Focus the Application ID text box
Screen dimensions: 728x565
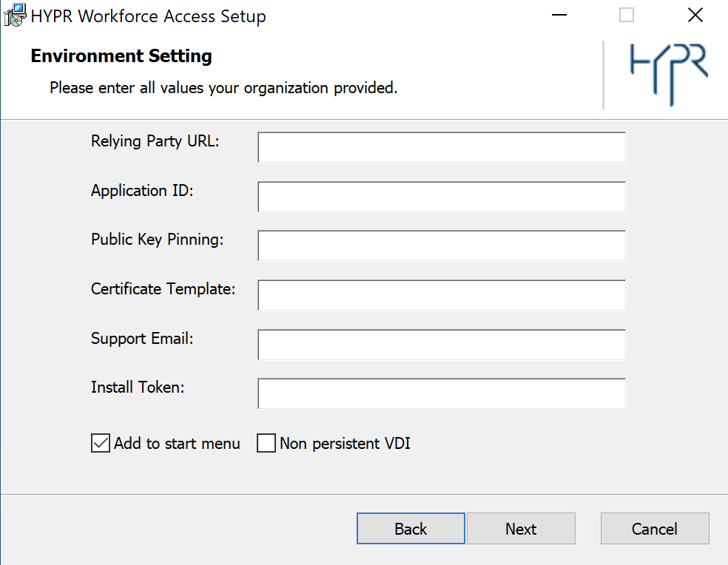click(442, 197)
